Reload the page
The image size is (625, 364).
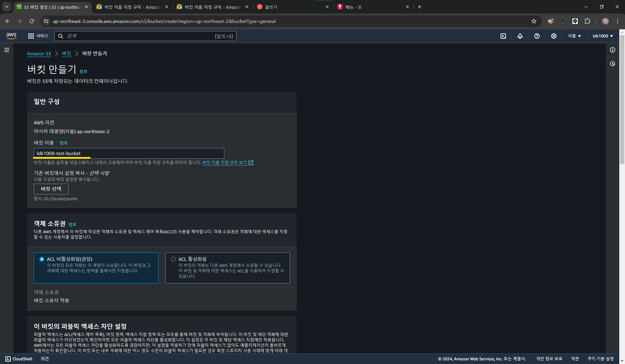click(32, 21)
